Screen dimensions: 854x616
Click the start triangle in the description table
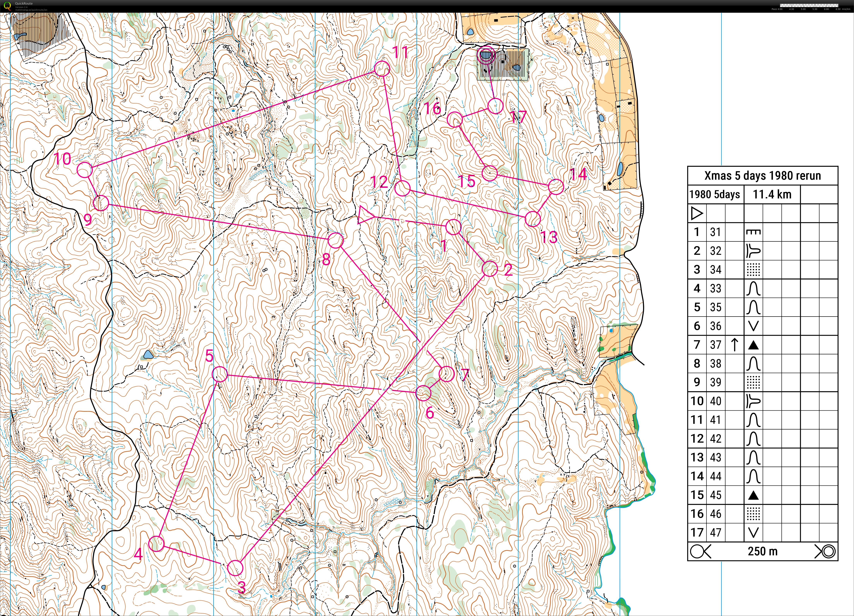(697, 214)
